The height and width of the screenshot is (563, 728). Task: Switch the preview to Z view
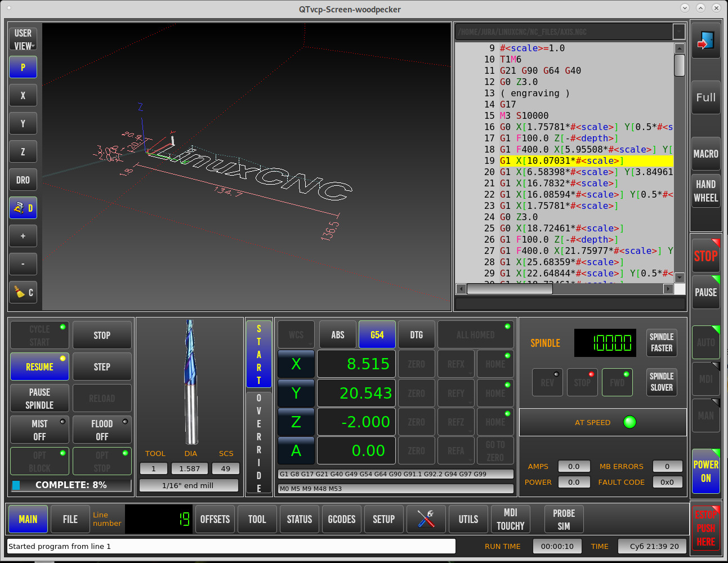(x=23, y=151)
